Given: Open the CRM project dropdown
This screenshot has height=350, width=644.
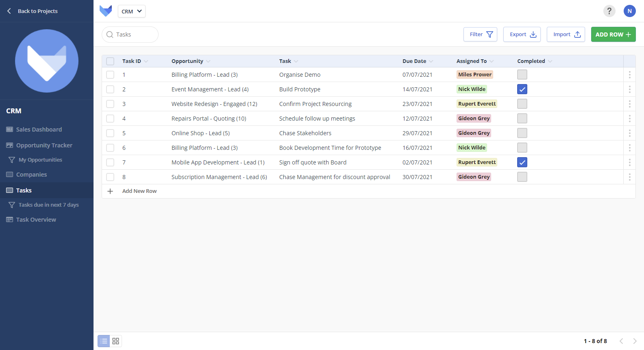Looking at the screenshot, I should click(132, 11).
